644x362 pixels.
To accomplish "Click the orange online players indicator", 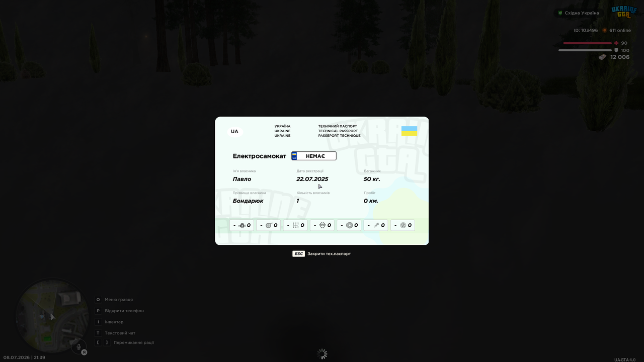I will pyautogui.click(x=605, y=30).
